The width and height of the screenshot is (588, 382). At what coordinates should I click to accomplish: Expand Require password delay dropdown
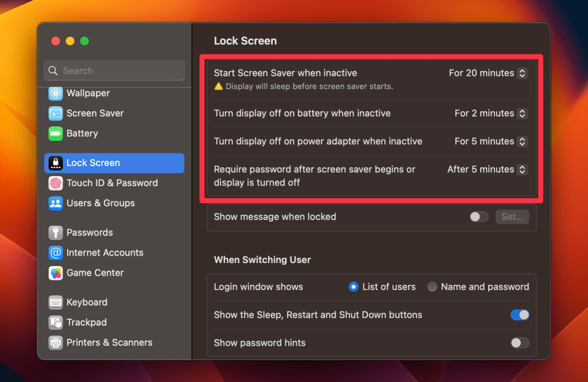(521, 169)
